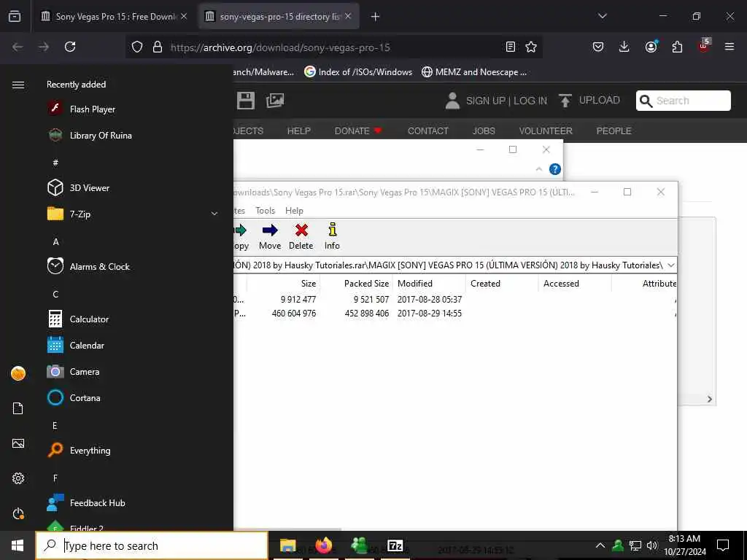Go back to previous page
Image resolution: width=747 pixels, height=560 pixels.
tap(18, 47)
